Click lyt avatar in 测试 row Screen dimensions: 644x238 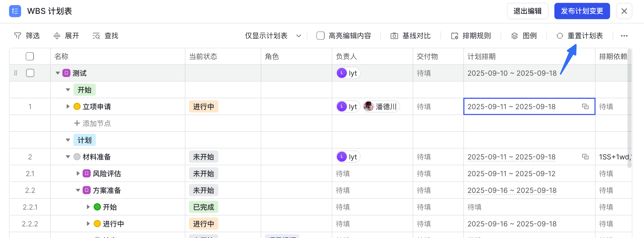(x=342, y=73)
